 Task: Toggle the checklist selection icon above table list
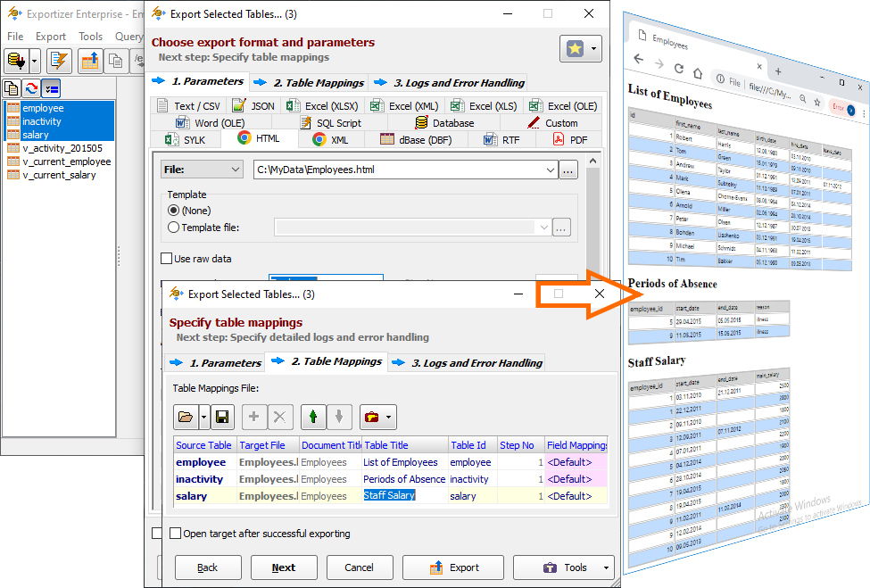52,88
